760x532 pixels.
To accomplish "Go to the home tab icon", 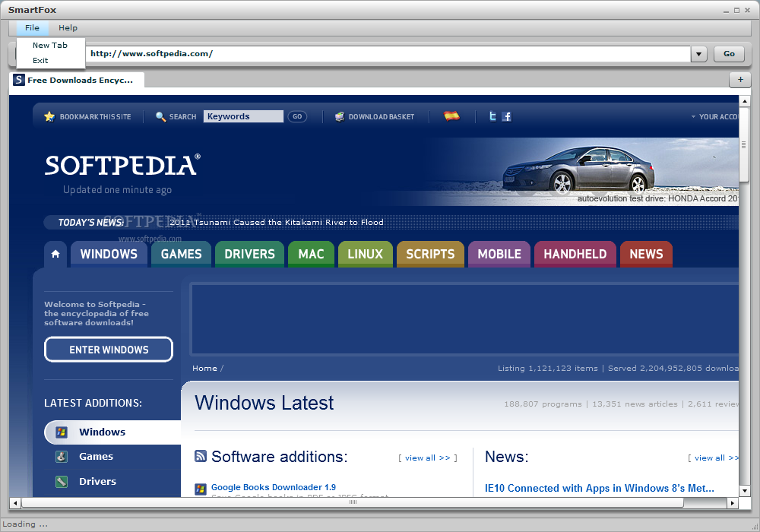I will 55,254.
